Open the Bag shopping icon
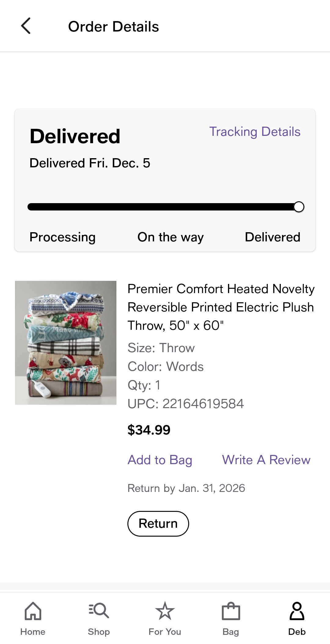This screenshot has width=330, height=644. (231, 611)
